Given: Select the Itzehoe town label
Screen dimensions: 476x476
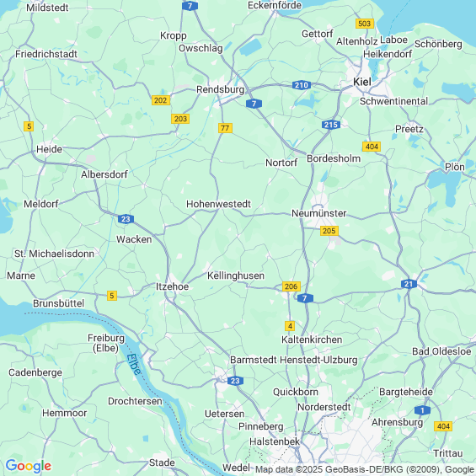Looking at the screenshot, I should pos(172,286).
